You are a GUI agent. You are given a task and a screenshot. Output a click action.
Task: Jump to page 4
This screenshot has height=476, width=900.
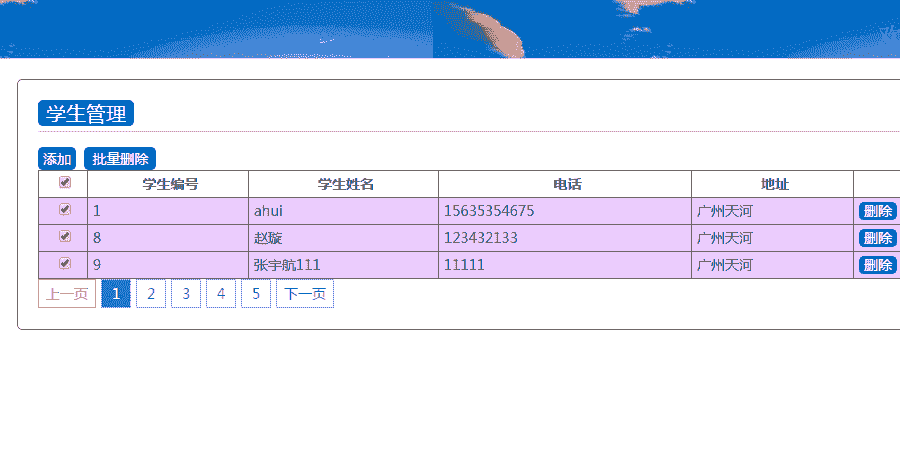(221, 294)
